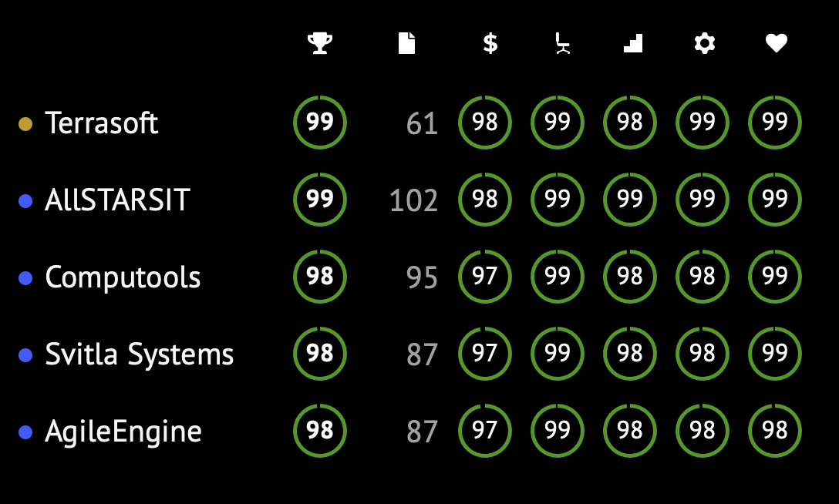The width and height of the screenshot is (839, 504).
Task: Click AgileEngine's heart column 98 circle
Action: (775, 430)
